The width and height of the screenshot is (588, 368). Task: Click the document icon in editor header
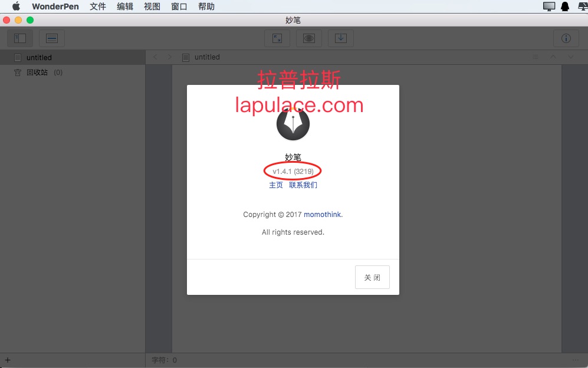tap(186, 57)
